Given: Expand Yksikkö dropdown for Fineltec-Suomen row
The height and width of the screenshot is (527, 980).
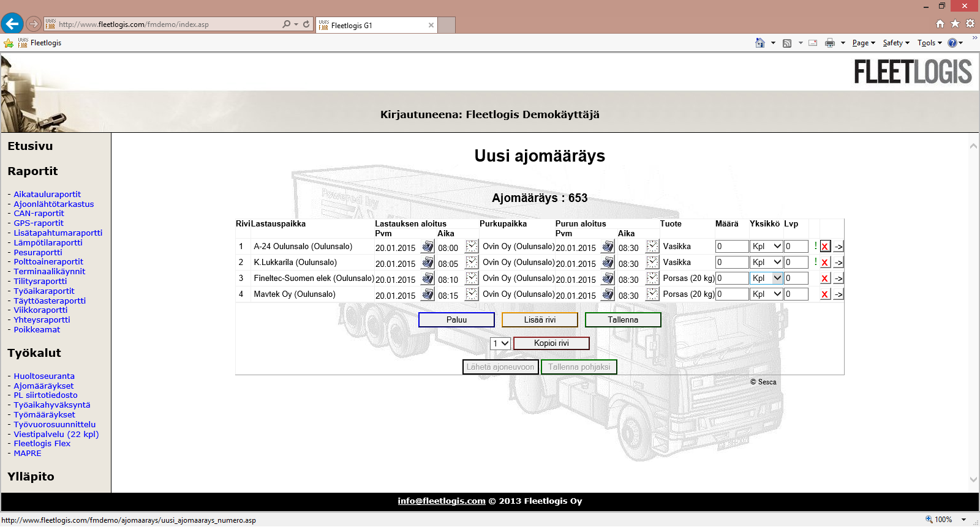Looking at the screenshot, I should 766,278.
